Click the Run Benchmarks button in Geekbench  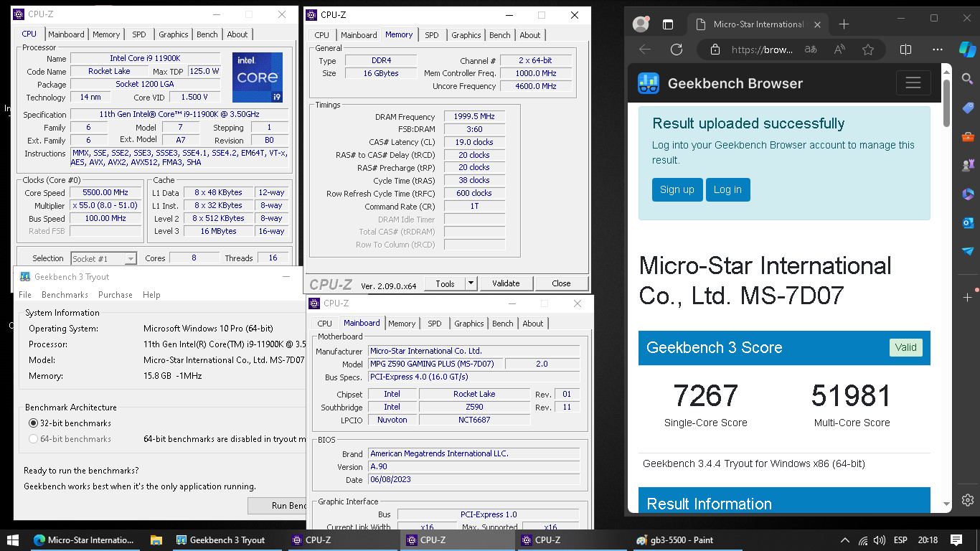tap(277, 506)
